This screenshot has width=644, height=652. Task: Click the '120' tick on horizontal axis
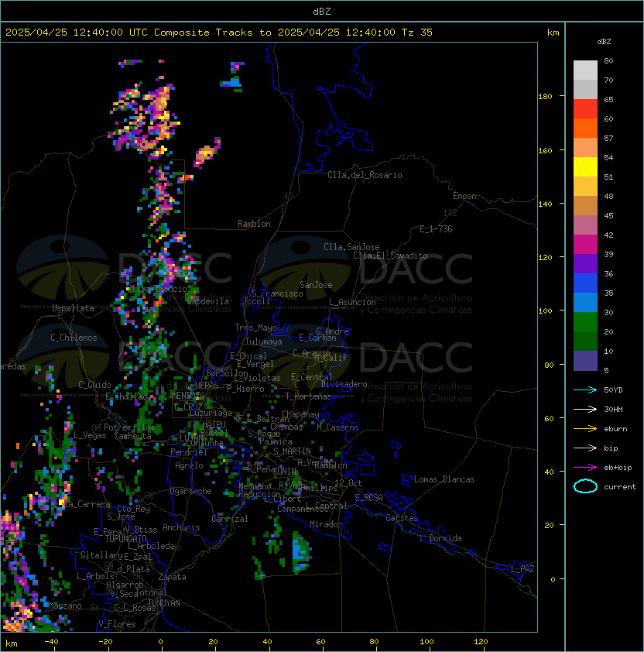point(481,642)
